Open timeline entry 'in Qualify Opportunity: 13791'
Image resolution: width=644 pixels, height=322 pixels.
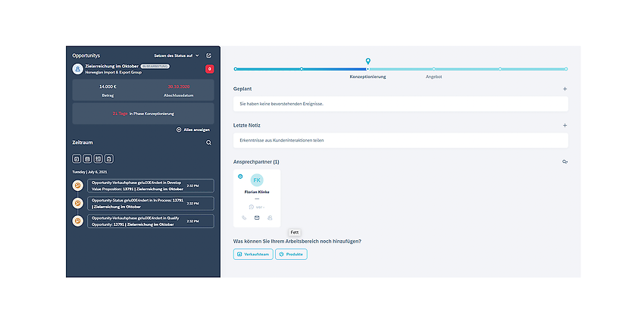pyautogui.click(x=151, y=221)
